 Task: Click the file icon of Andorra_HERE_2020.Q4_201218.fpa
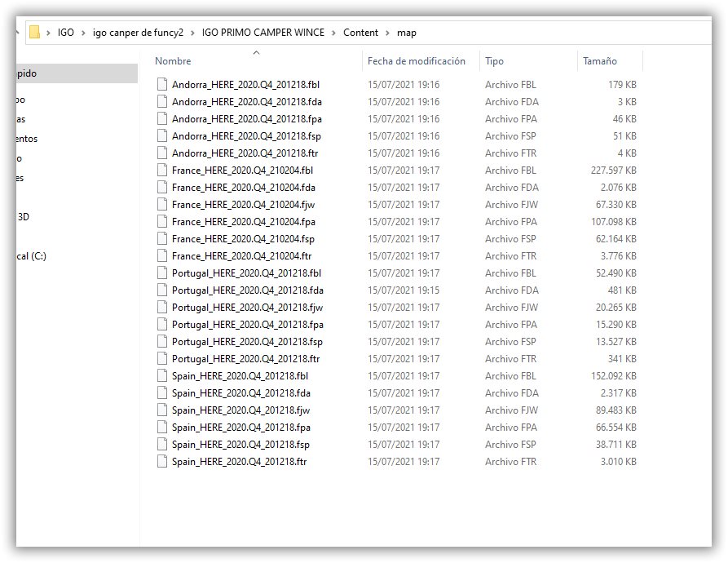(x=162, y=118)
